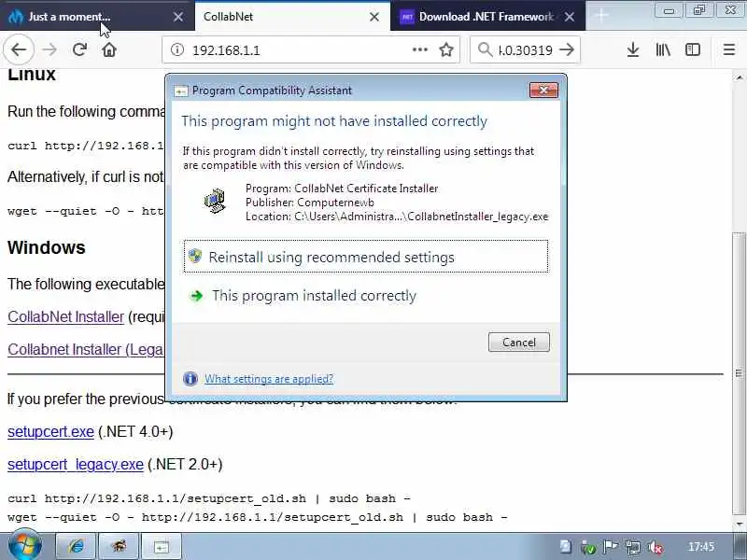
Task: Click the search magnifier icon
Action: tap(485, 49)
